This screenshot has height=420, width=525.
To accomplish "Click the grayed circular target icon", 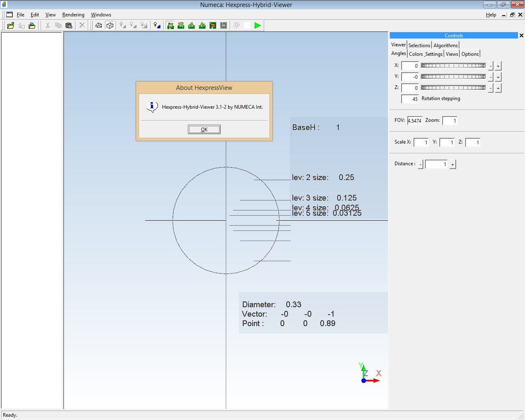I will 237,25.
